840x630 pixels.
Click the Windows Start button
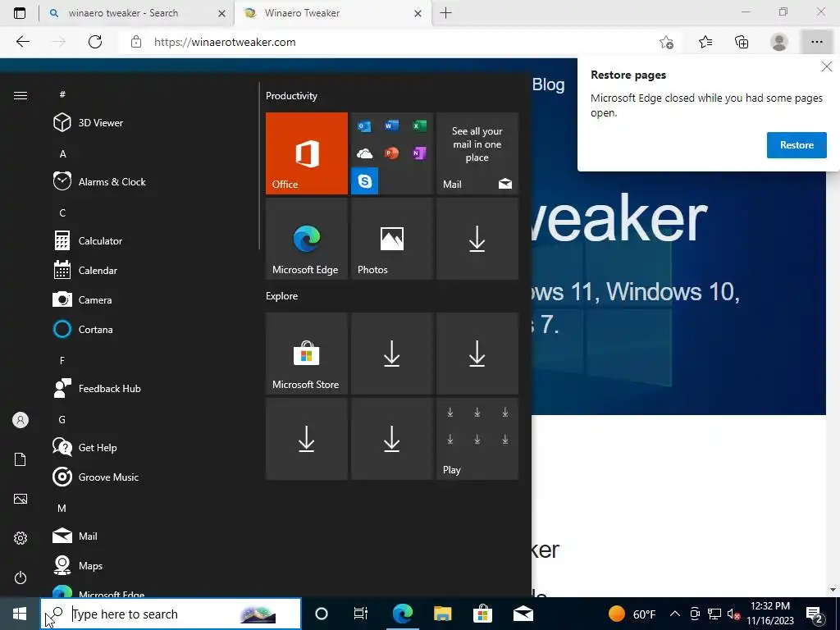click(20, 614)
